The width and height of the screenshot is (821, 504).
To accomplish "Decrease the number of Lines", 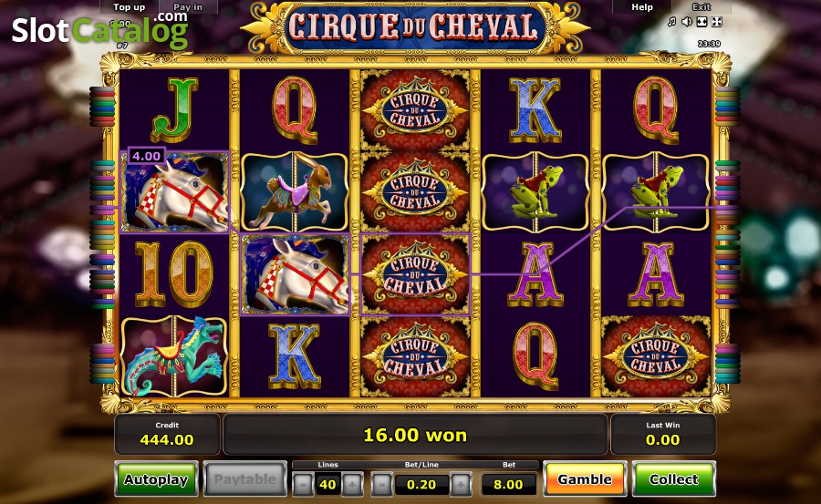I will click(x=303, y=485).
